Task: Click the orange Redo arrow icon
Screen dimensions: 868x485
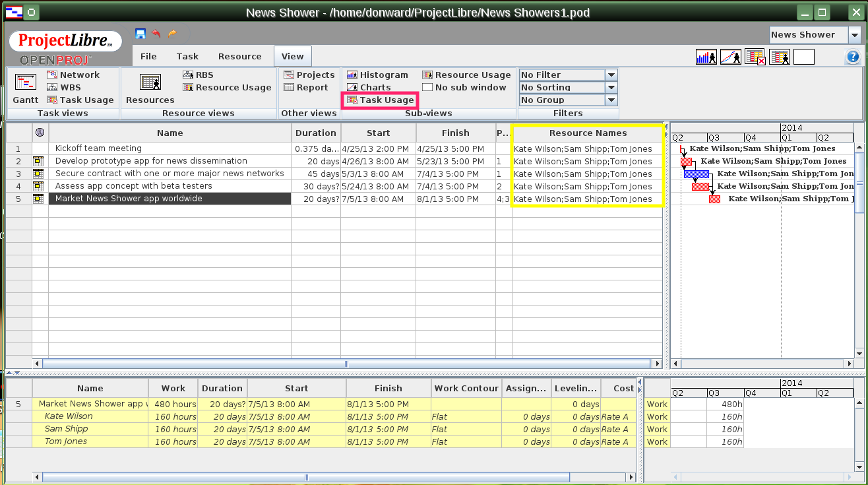Action: click(173, 34)
